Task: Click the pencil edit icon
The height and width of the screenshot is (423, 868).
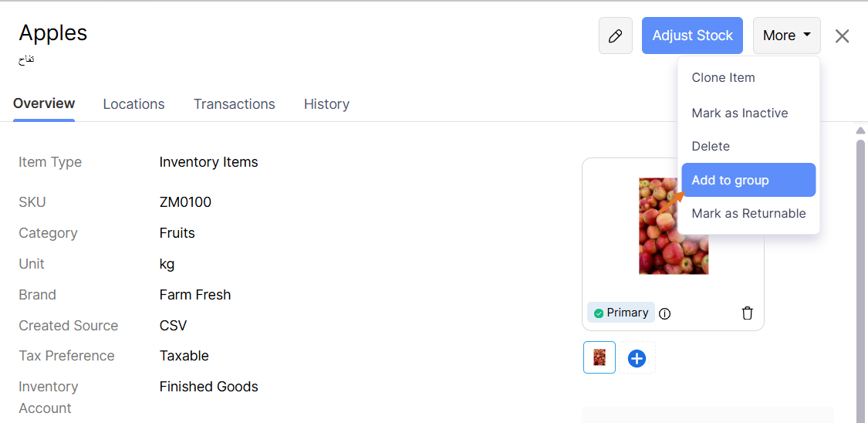Action: 615,36
